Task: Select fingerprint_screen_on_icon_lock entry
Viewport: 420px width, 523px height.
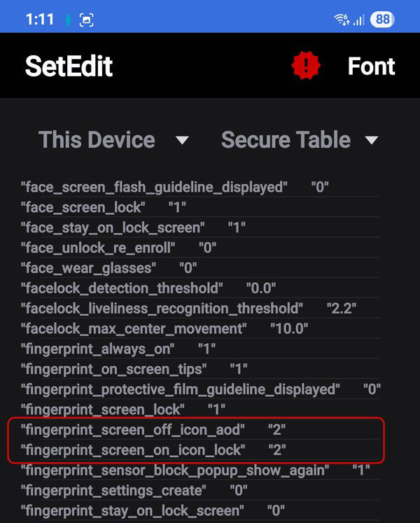Action: [153, 449]
